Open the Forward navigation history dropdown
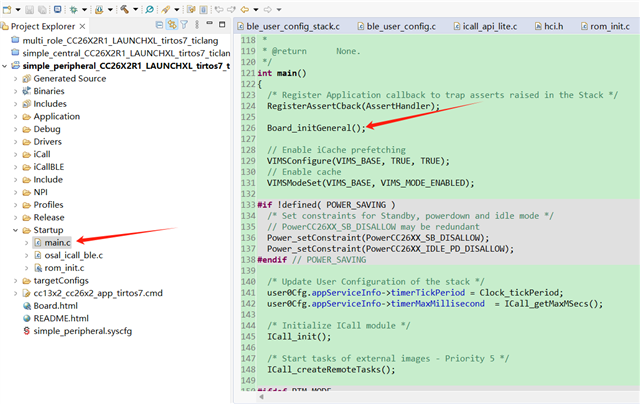640x404 pixels. (279, 9)
